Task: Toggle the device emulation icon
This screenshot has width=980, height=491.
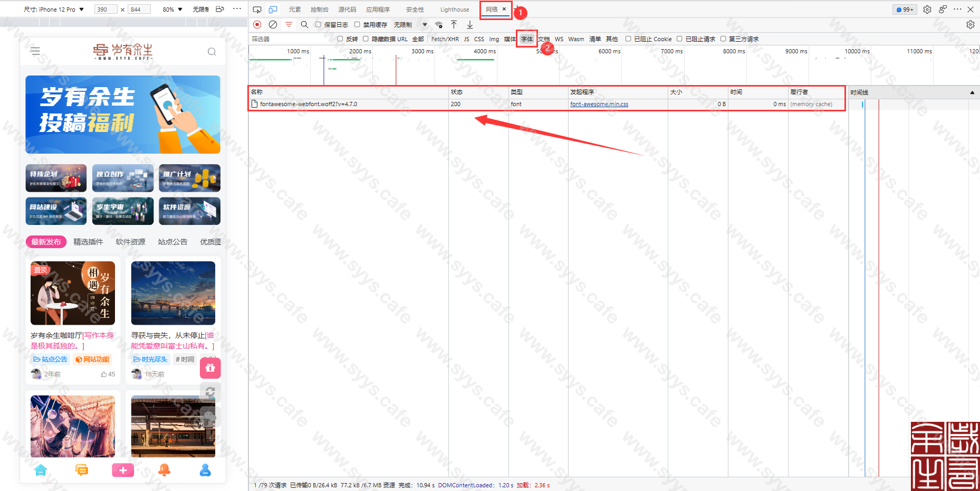Action: pos(273,10)
